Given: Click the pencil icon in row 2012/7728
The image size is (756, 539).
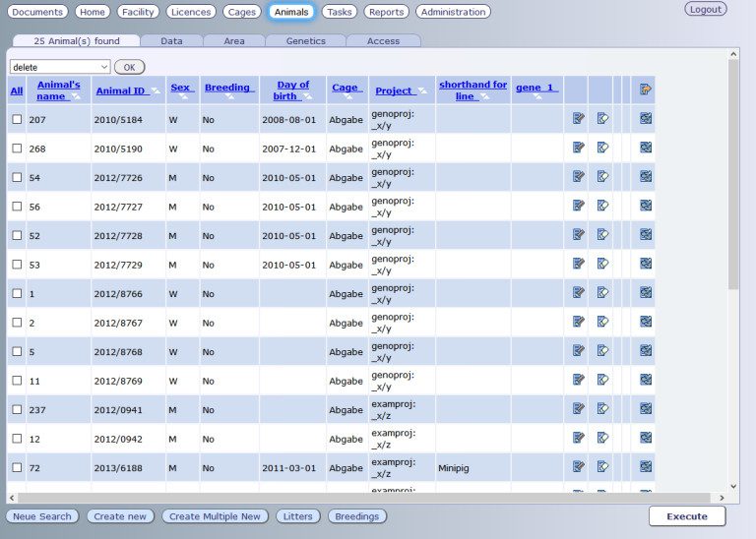Looking at the screenshot, I should coord(578,234).
